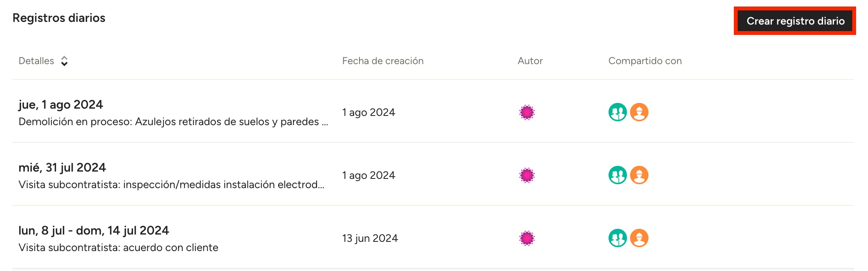The image size is (868, 271).
Task: Open the mié, 31 jul 2024 daily log
Action: (x=62, y=167)
